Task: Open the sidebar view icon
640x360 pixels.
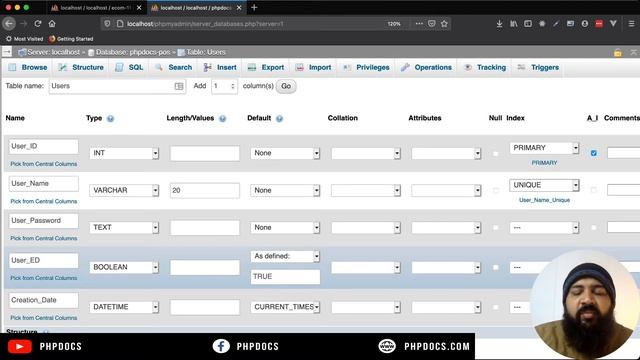Action: click(528, 24)
